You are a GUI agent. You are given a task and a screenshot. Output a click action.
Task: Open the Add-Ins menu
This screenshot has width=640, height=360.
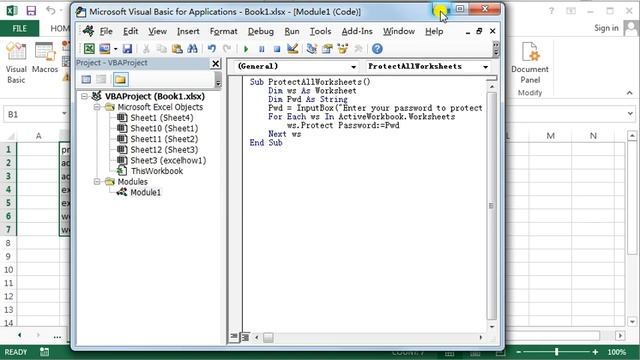click(x=357, y=31)
